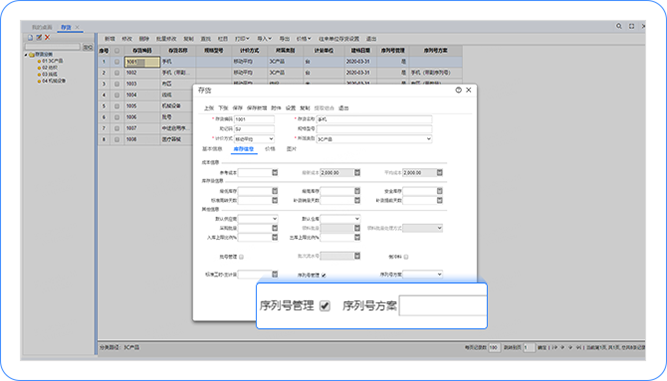The height and width of the screenshot is (381, 667).
Task: Click the red delete category icon
Action: [48, 37]
